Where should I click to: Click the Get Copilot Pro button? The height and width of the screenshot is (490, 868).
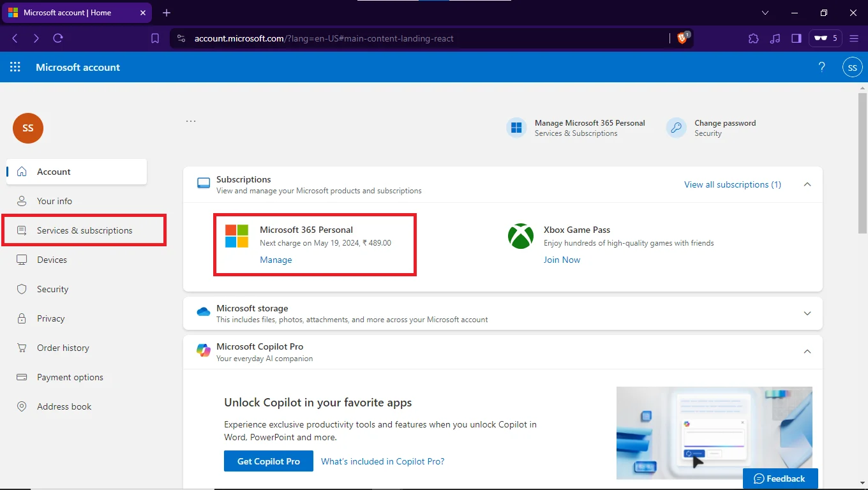coord(269,461)
